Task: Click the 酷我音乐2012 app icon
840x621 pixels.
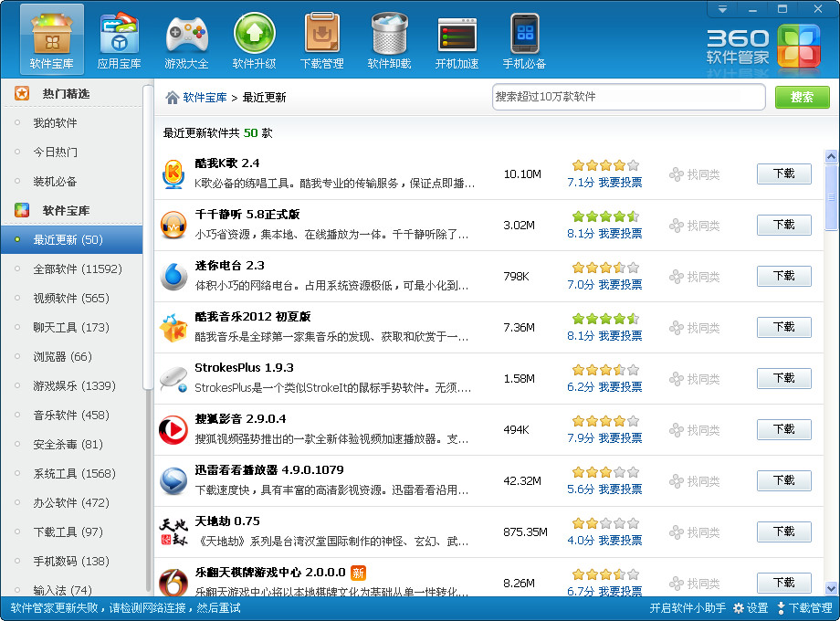Action: pyautogui.click(x=173, y=327)
